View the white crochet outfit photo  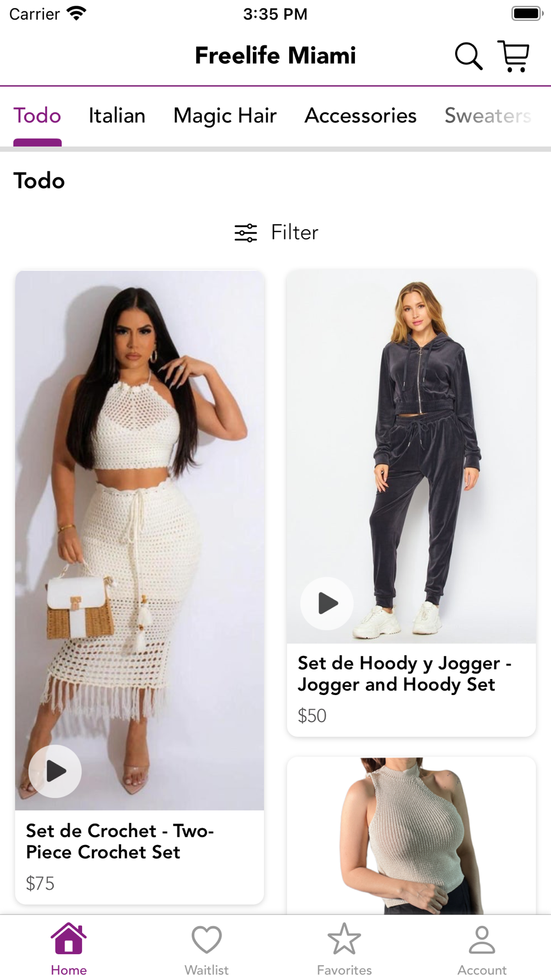tap(139, 540)
